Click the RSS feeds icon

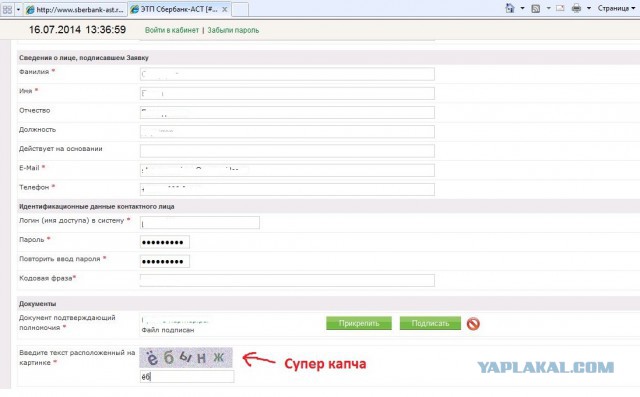pos(536,8)
